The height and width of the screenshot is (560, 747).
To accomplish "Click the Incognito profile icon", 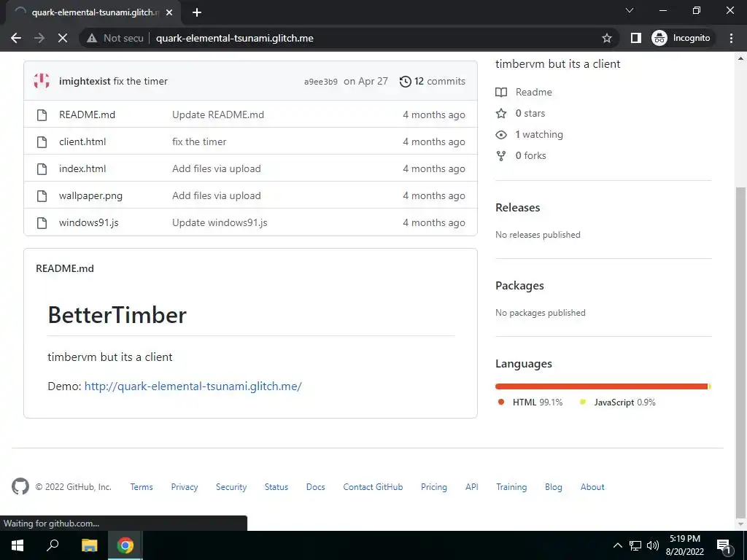I will coord(659,38).
